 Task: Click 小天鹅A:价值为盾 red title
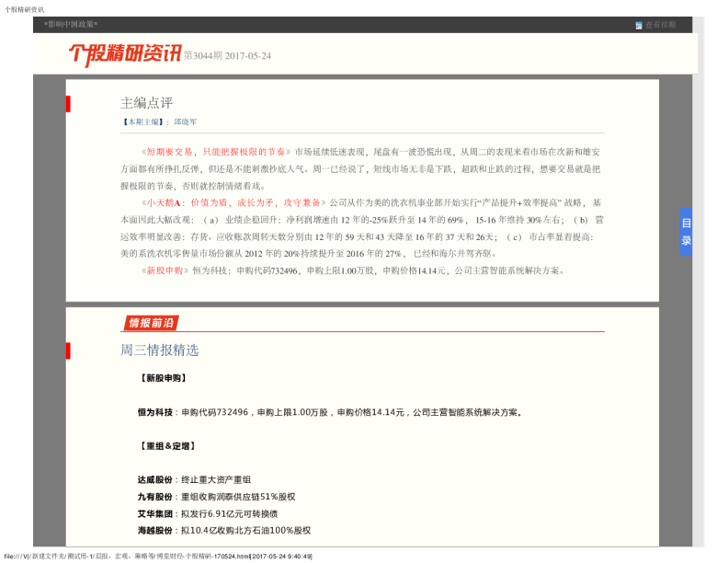point(233,202)
